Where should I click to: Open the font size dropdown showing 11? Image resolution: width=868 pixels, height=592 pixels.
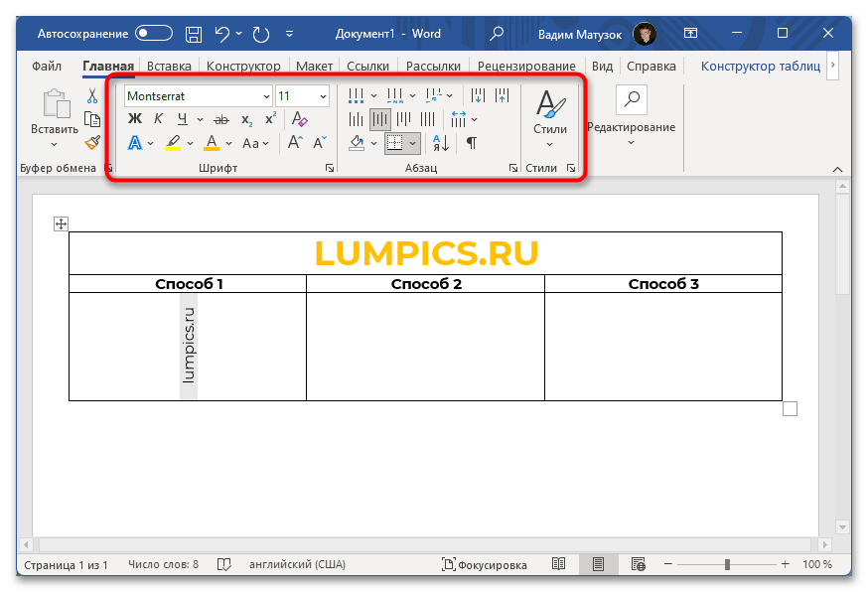pos(323,96)
